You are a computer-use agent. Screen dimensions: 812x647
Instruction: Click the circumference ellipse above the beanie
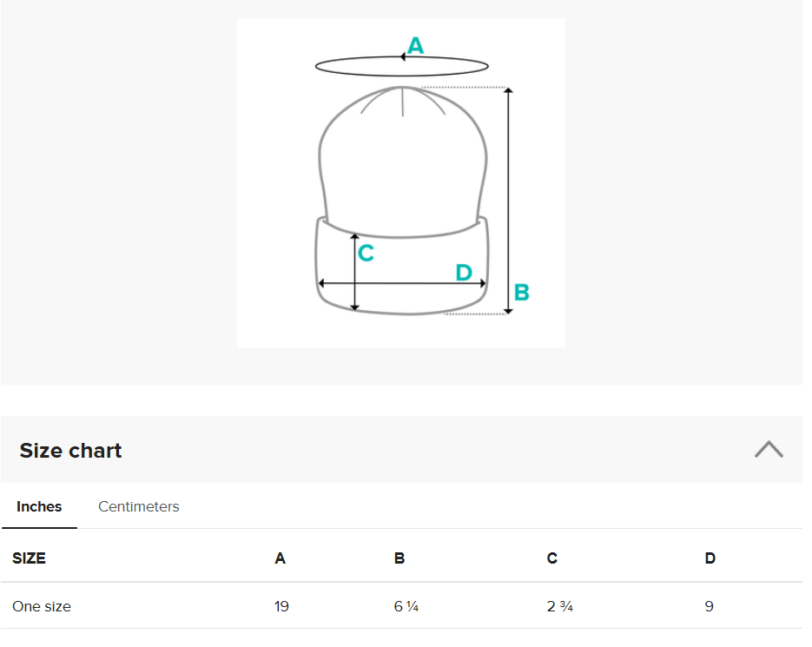point(402,66)
